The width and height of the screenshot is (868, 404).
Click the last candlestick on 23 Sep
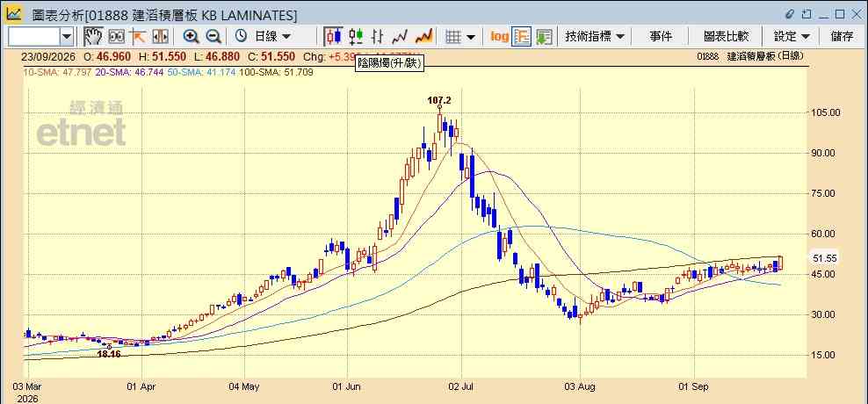[x=780, y=263]
